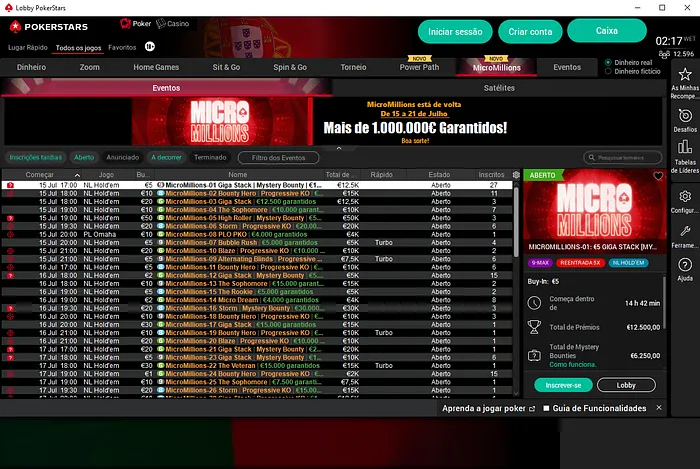This screenshot has height=469, width=700.
Task: Click the tournament details panel scrollbar
Action: click(x=664, y=303)
